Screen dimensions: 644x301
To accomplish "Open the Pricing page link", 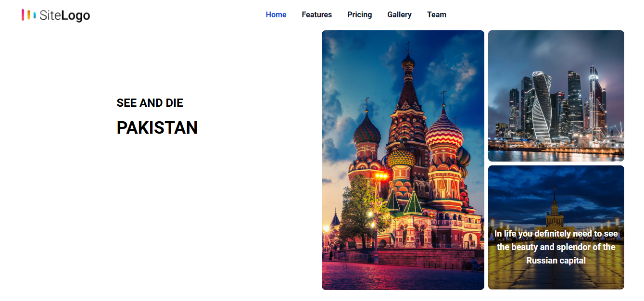I will point(360,15).
